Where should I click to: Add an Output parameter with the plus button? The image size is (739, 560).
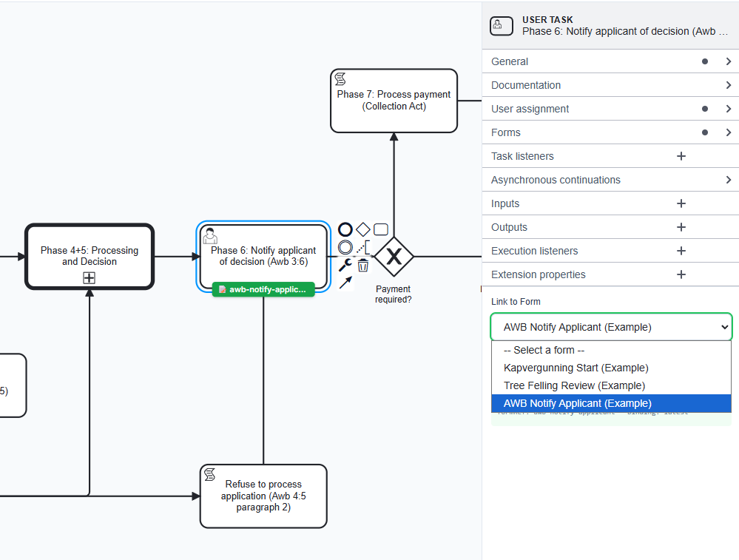[681, 227]
